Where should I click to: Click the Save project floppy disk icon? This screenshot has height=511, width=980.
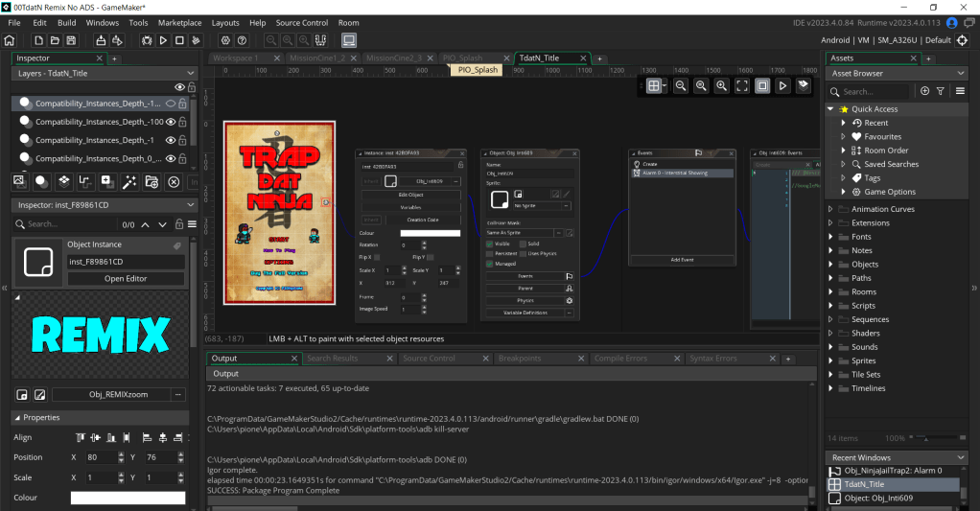point(71,40)
